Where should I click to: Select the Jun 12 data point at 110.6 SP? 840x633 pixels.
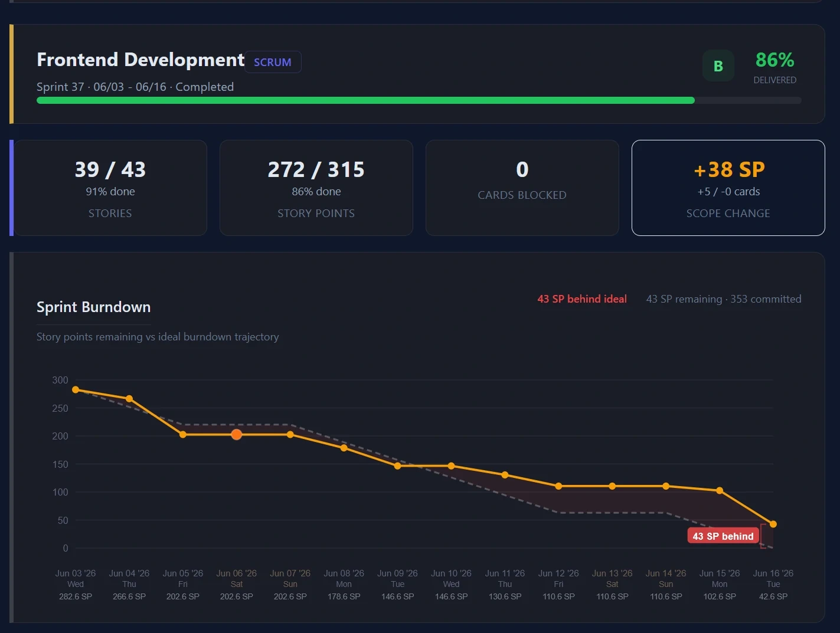pyautogui.click(x=558, y=486)
